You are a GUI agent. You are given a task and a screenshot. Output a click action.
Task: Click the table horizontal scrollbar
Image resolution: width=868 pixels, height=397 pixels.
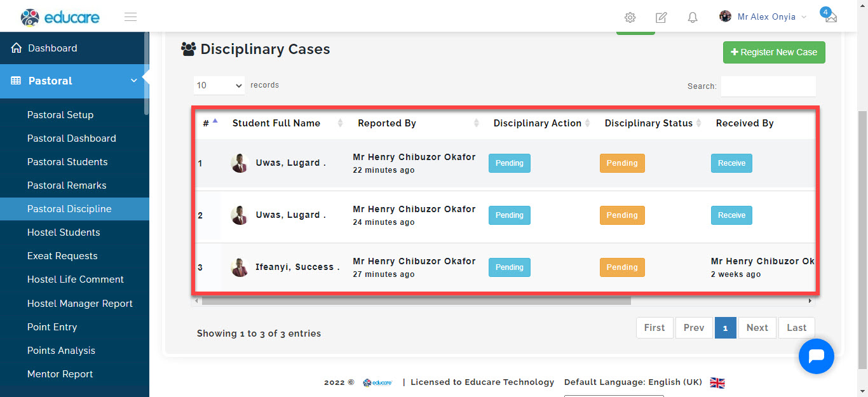[416, 300]
